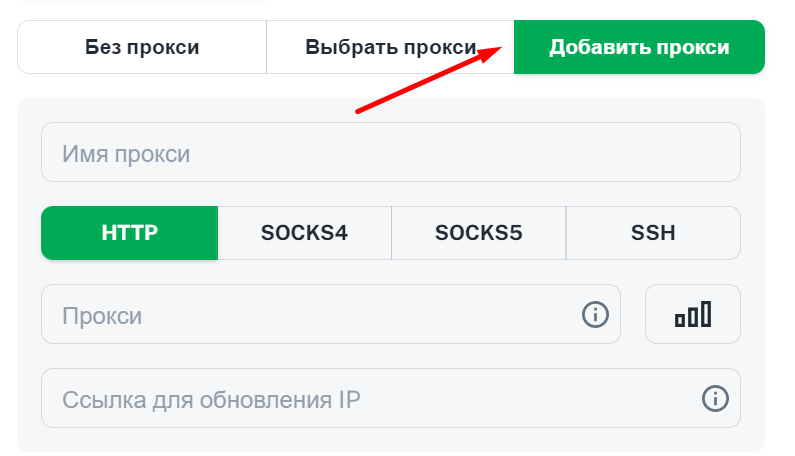795x456 pixels.
Task: Click the Имя прокси placeholder text
Action: tap(126, 154)
